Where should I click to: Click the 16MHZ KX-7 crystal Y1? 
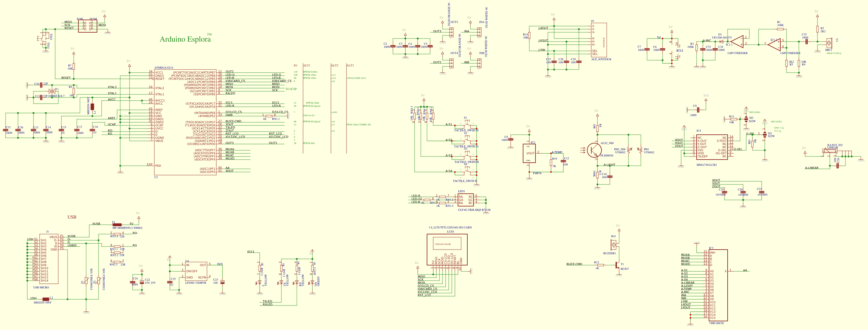coord(52,92)
